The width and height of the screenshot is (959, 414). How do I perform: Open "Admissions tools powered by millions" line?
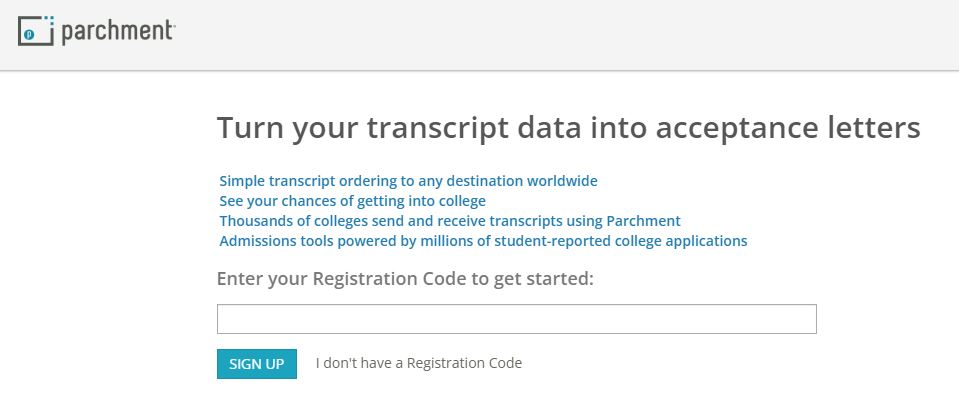(x=483, y=241)
